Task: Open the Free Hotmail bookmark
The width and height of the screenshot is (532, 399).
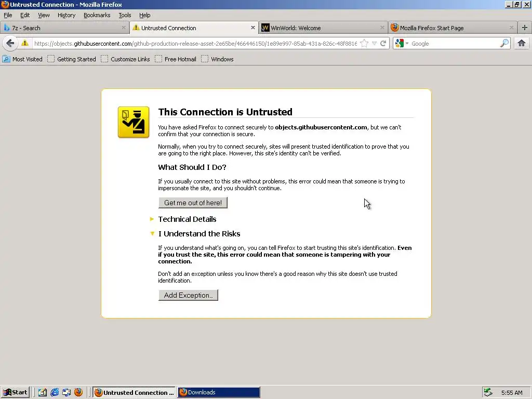Action: point(176,59)
